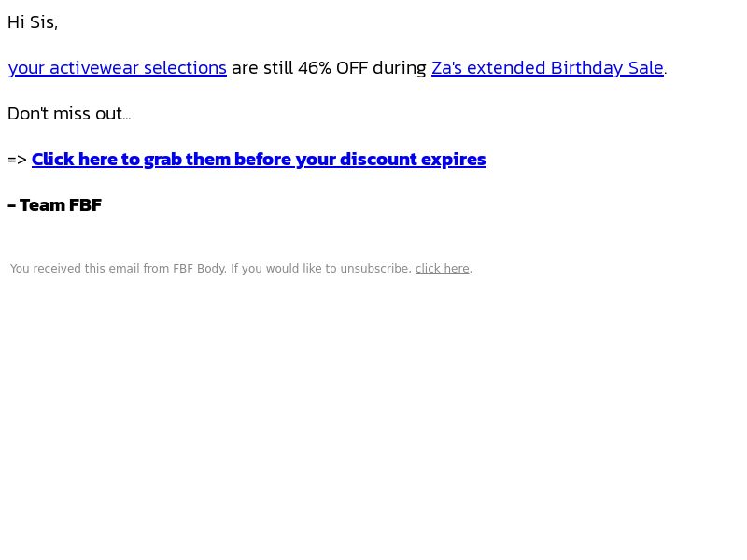The image size is (747, 560).
Task: Click the "=>" arrow before the bold link
Action: click(17, 160)
